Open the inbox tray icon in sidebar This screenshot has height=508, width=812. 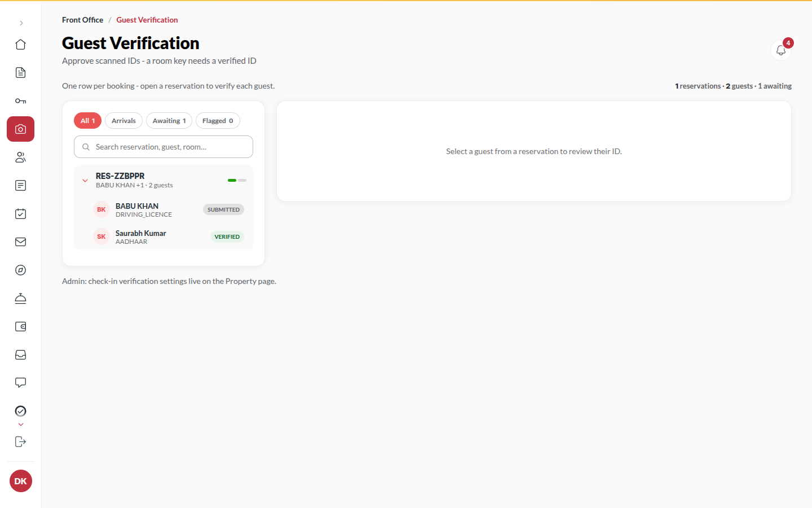pos(21,355)
